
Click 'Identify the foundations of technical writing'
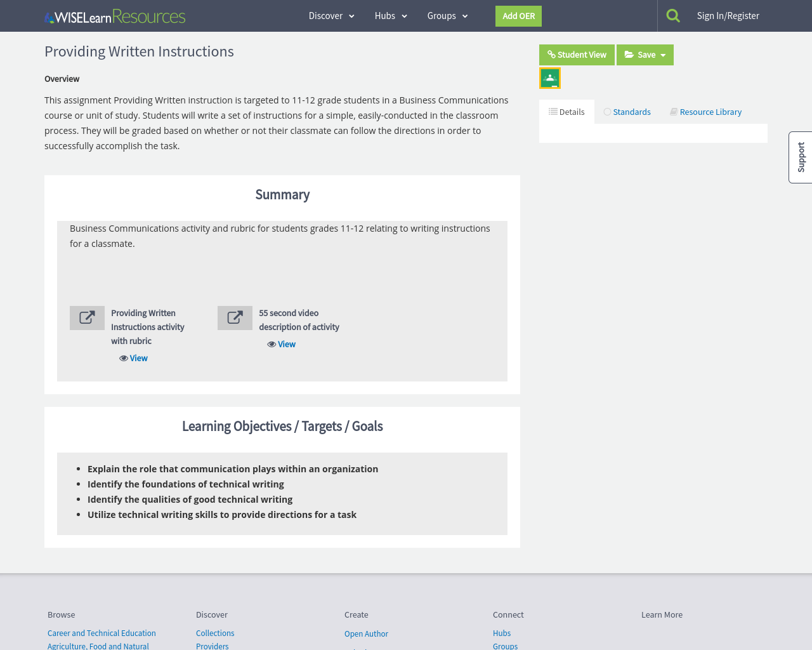(x=186, y=484)
